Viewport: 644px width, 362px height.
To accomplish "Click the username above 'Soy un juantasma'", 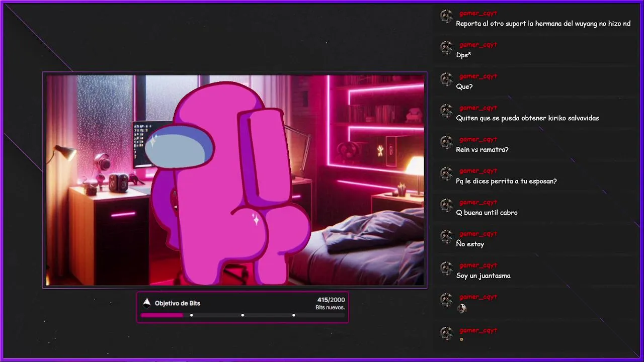I will pyautogui.click(x=478, y=265).
